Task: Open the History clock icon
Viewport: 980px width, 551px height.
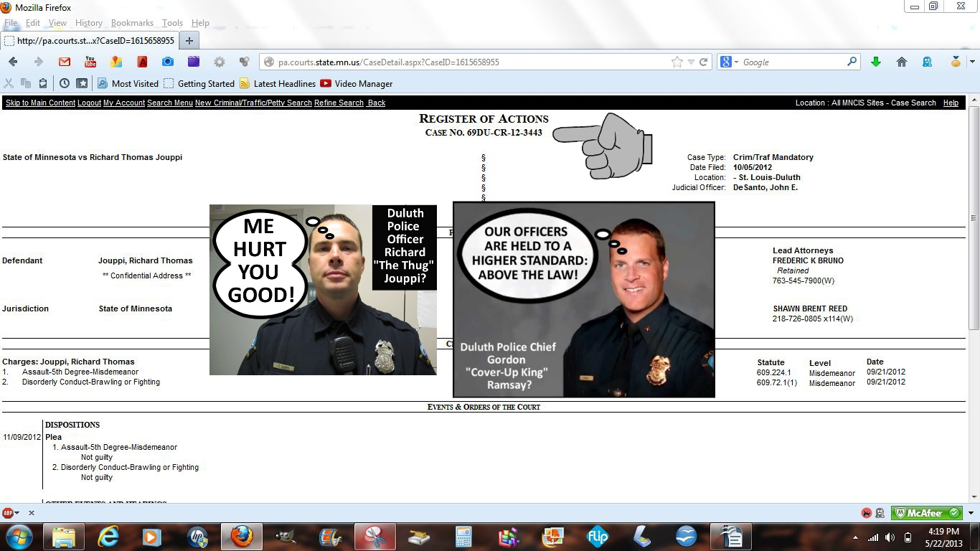Action: coord(65,83)
